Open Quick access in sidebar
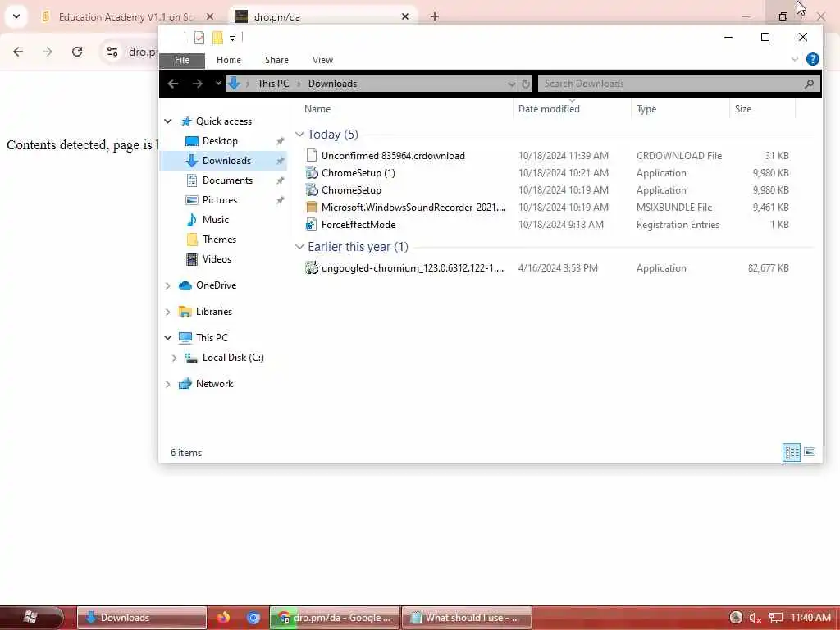840x630 pixels. coord(223,121)
